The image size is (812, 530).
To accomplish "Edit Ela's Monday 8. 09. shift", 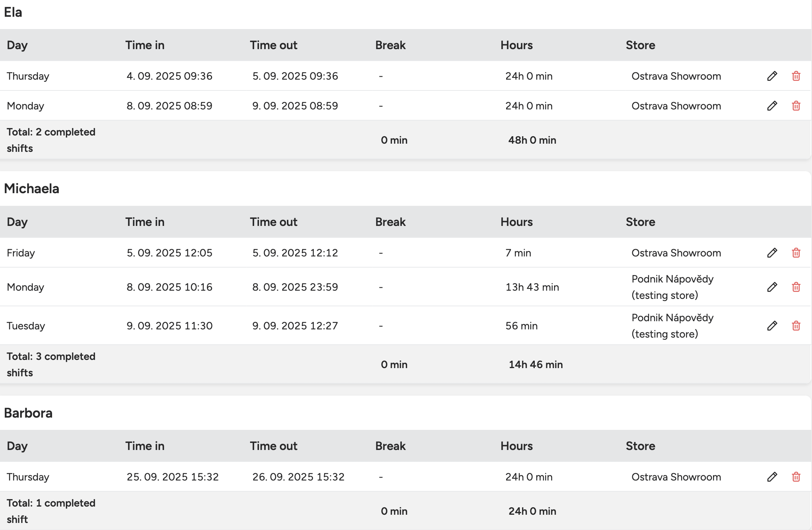I will point(772,106).
